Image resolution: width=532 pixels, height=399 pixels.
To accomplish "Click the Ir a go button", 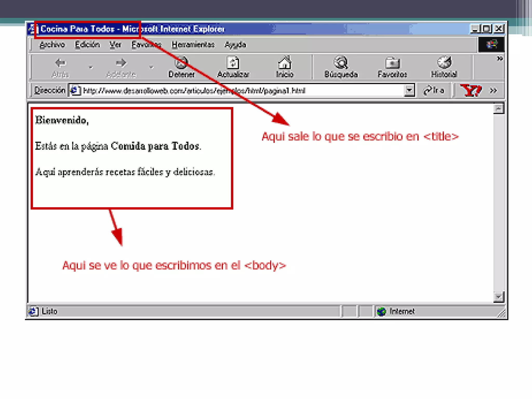I will point(434,90).
